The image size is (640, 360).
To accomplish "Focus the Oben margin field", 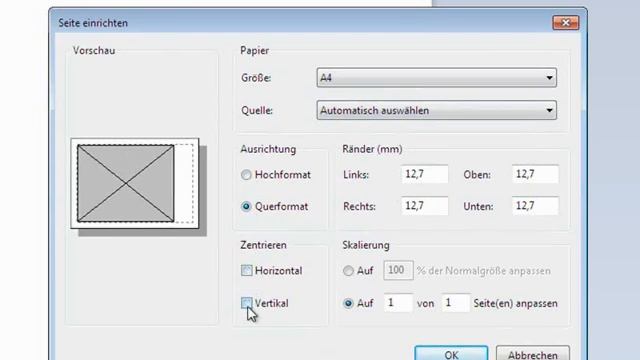I will (x=535, y=174).
